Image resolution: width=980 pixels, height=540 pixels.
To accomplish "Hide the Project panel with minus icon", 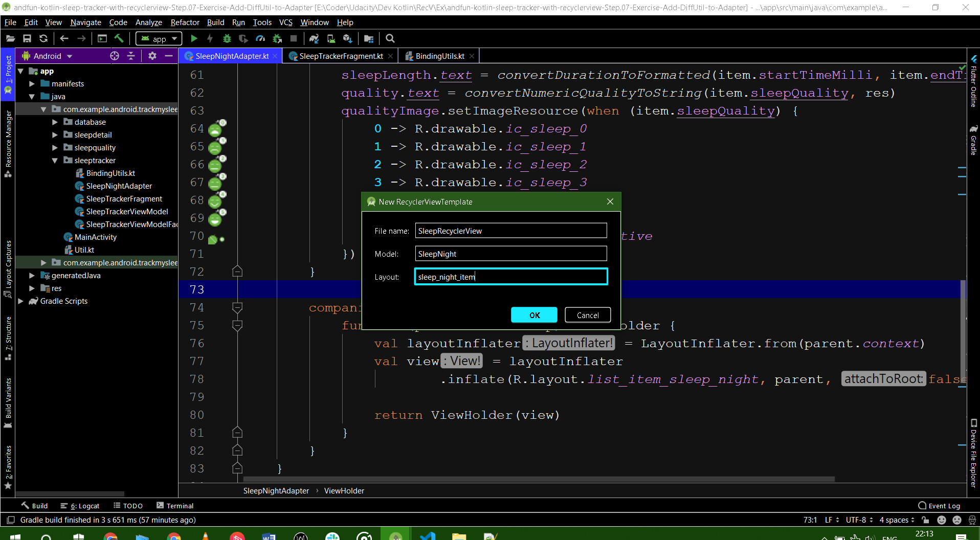I will pyautogui.click(x=168, y=56).
